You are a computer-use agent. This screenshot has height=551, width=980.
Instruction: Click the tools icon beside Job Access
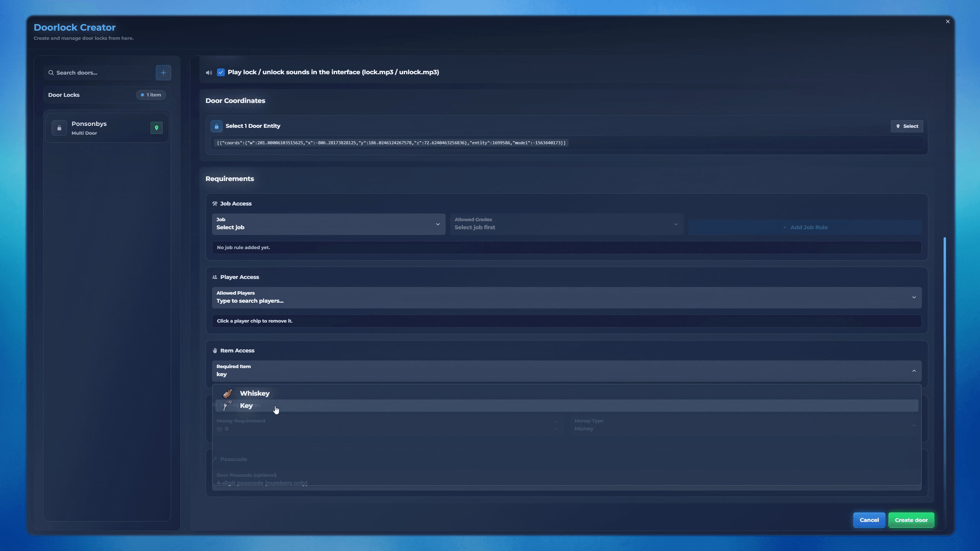click(215, 204)
